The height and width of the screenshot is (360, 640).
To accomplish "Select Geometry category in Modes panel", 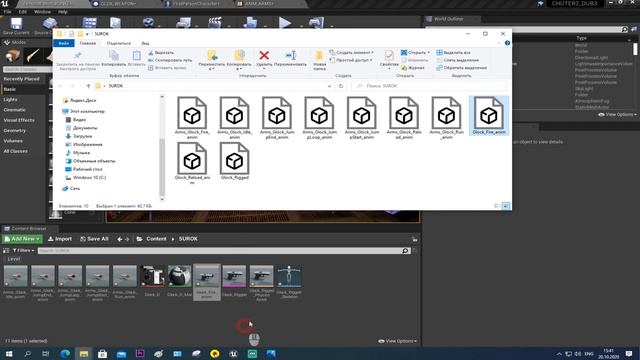I will pyautogui.click(x=15, y=131).
